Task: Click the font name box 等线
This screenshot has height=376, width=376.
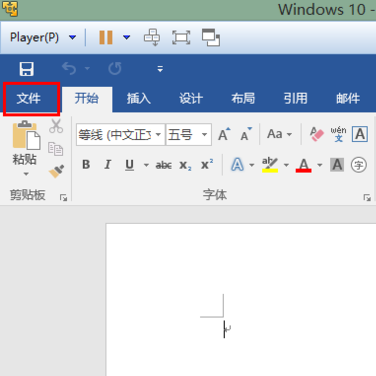Action: click(115, 135)
